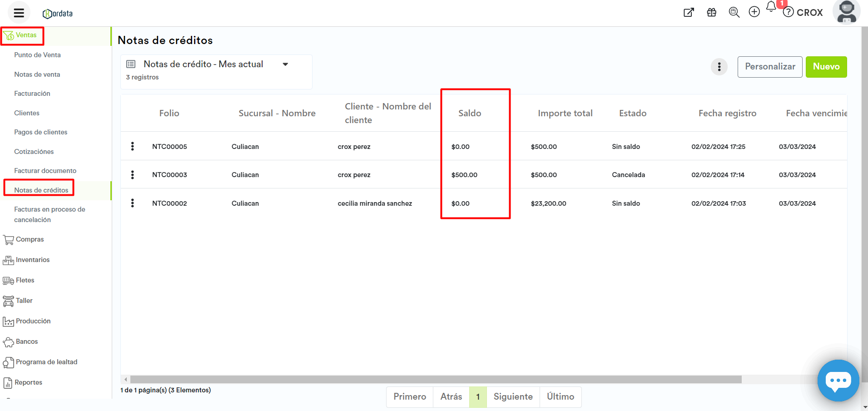Click the Personalizar button
868x411 pixels.
[769, 67]
